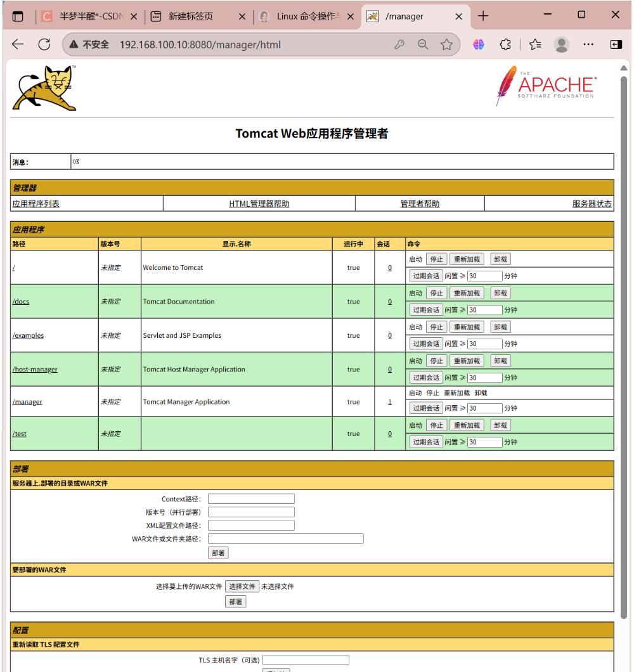The width and height of the screenshot is (634, 672).
Task: Click 重新加载 button in /examples row
Action: point(467,327)
